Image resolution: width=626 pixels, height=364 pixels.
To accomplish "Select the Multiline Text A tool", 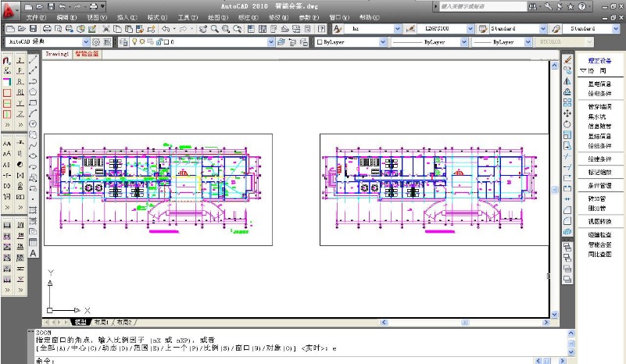I will pos(33,253).
